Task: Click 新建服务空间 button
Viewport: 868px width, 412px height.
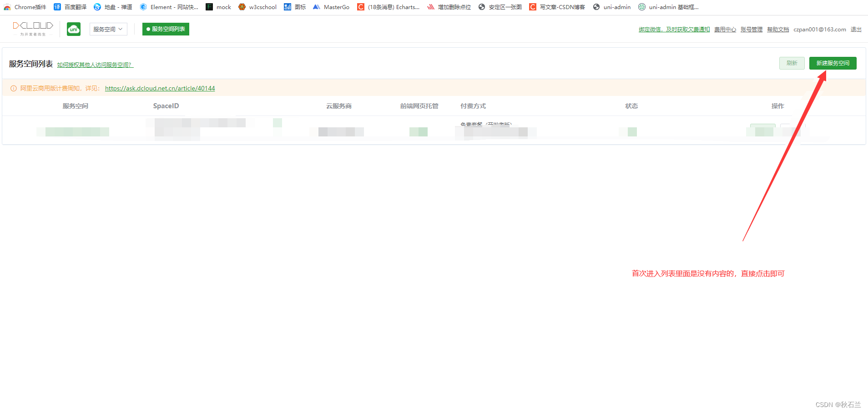Action: [x=833, y=63]
